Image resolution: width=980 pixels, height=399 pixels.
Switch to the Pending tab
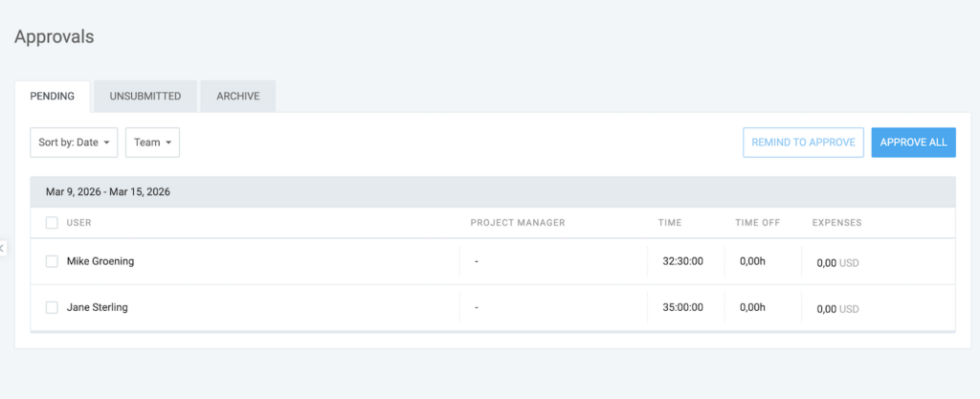tap(53, 97)
